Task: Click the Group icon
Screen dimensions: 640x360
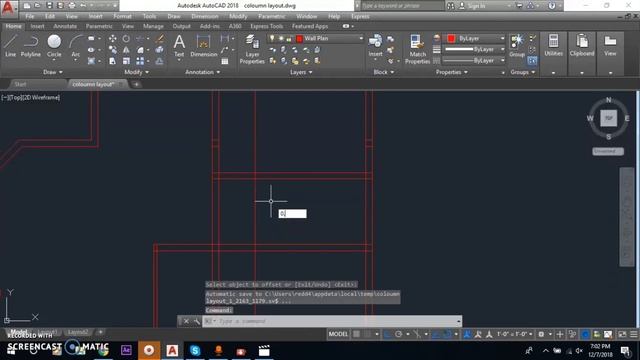Action: (517, 46)
